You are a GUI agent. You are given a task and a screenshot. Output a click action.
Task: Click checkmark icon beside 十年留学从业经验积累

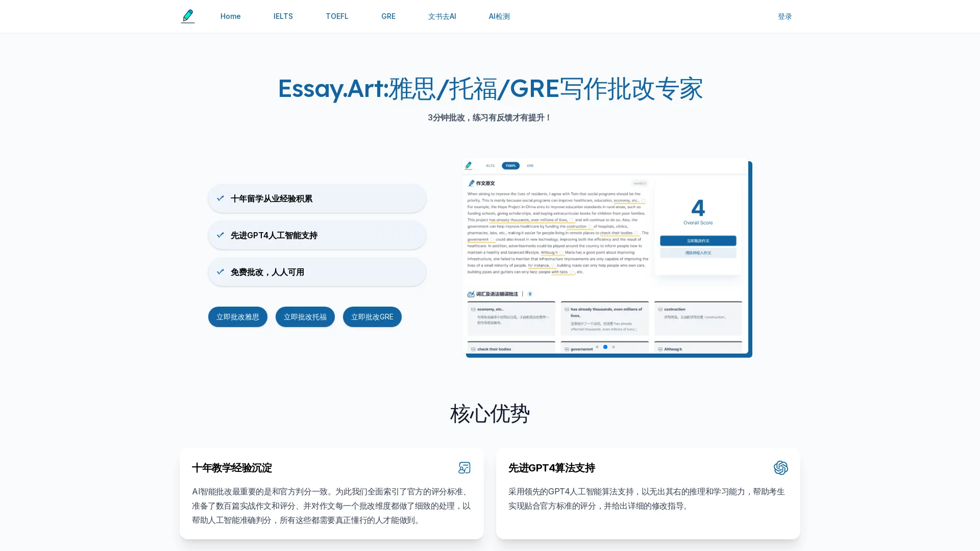[x=220, y=198]
